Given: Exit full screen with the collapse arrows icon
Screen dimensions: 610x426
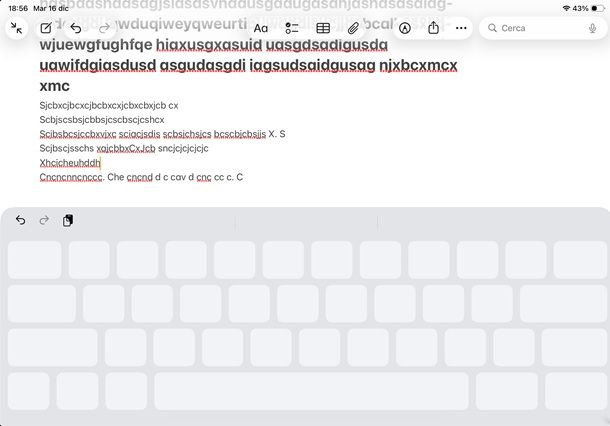Looking at the screenshot, I should tap(17, 28).
